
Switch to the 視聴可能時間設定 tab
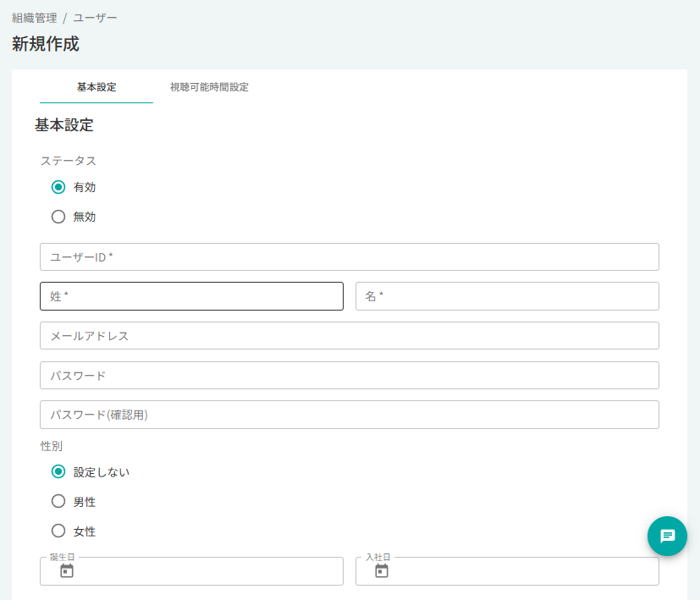[x=209, y=87]
